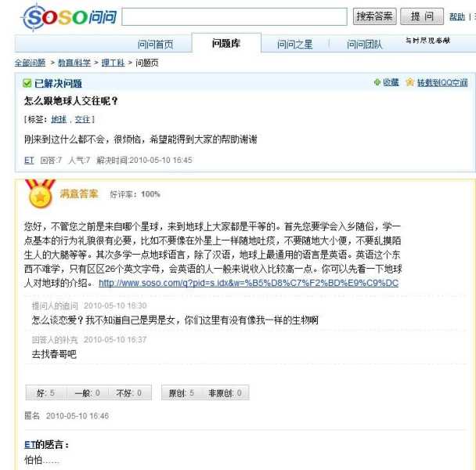Viewport: 476px width, 470px height.
Task: Open the 理工科 breadcrumb link
Action: 113,63
